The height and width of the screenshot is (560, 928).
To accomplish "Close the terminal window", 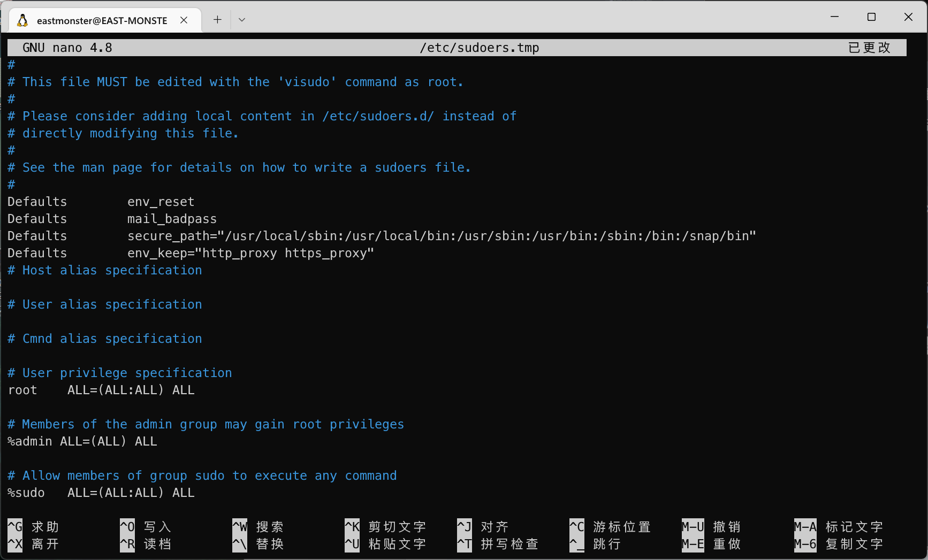I will (x=908, y=17).
